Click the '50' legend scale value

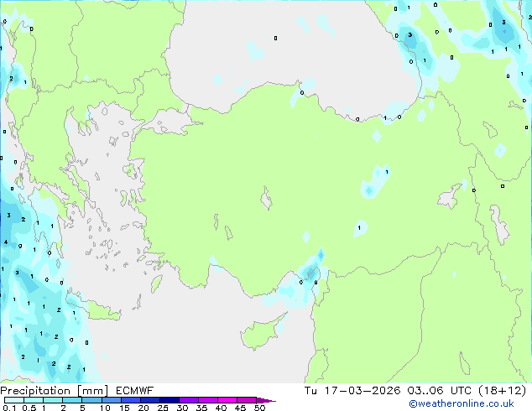click(259, 408)
